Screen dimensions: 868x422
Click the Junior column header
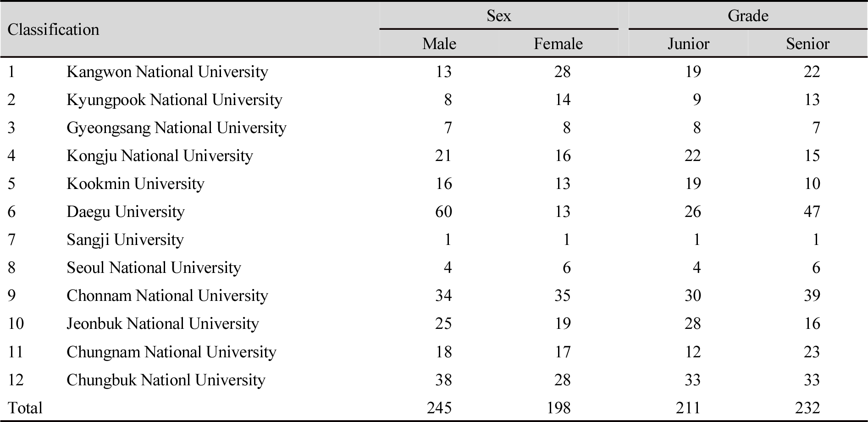688,44
